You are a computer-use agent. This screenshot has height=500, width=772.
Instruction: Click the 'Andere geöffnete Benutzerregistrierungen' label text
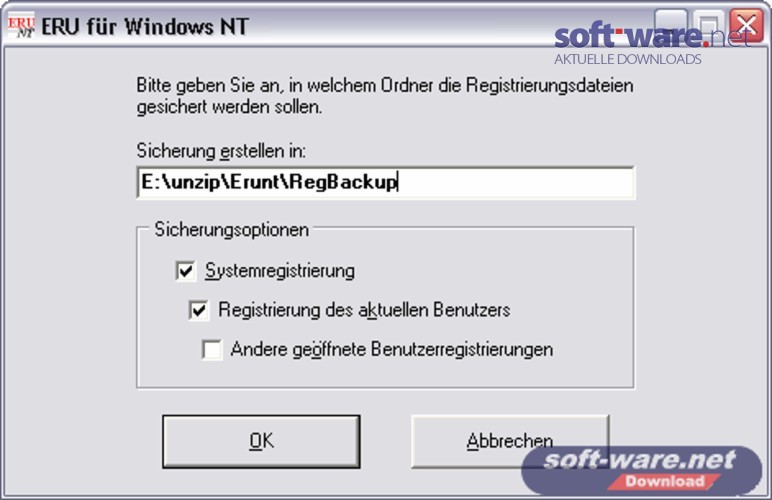point(392,349)
